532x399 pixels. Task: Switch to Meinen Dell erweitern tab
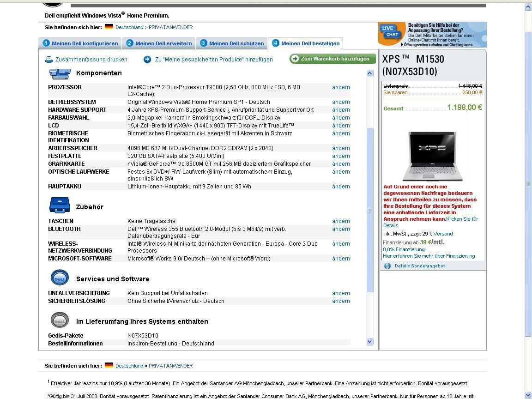[x=159, y=43]
